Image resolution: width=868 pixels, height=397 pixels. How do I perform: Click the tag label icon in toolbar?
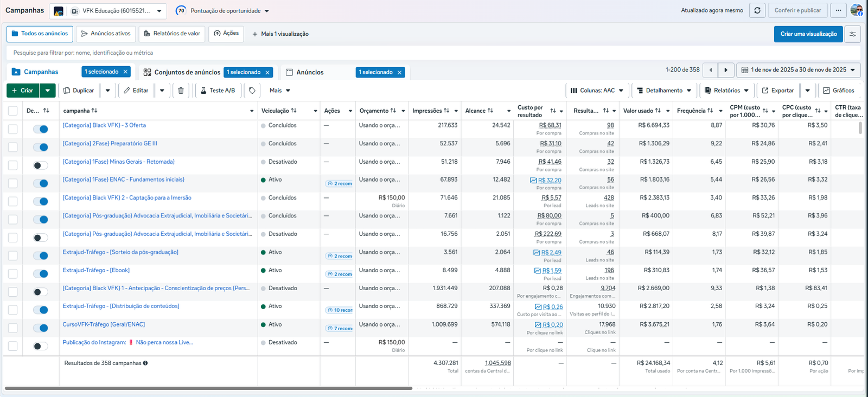[x=252, y=91]
